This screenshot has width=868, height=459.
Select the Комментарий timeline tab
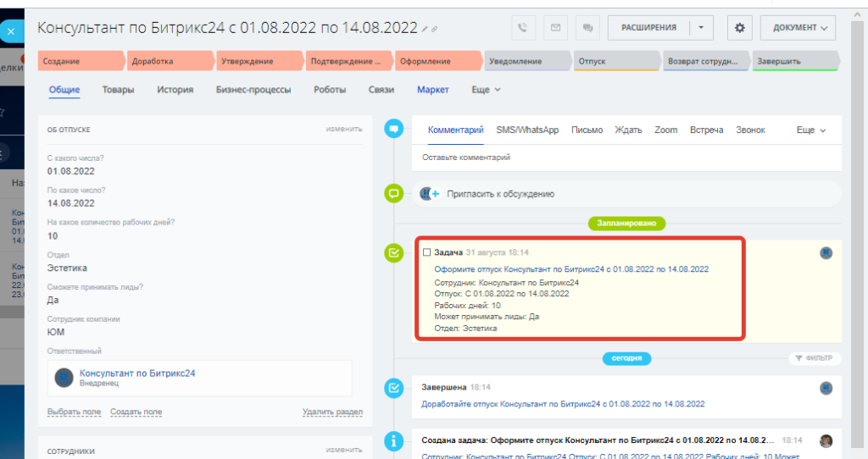point(455,130)
